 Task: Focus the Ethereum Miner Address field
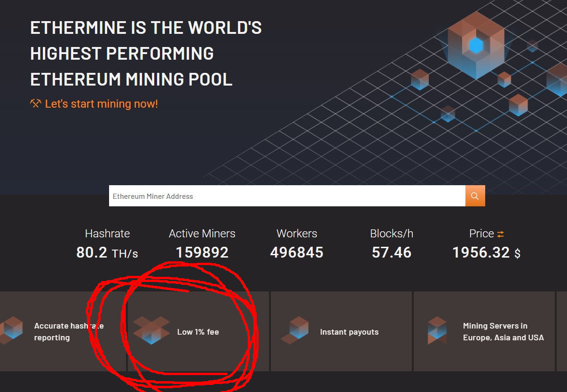tap(287, 196)
